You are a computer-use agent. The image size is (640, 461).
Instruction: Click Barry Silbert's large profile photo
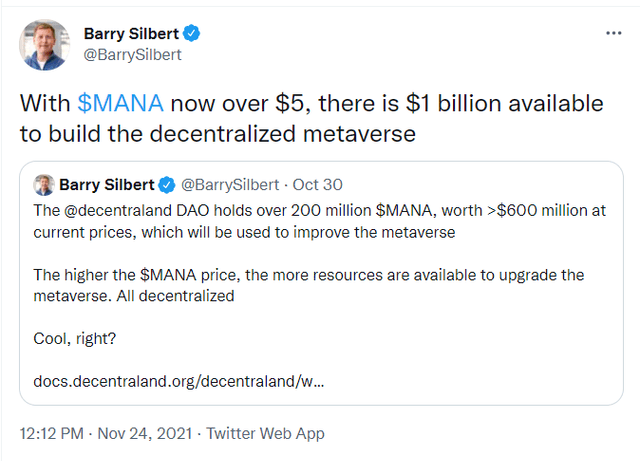point(45,44)
